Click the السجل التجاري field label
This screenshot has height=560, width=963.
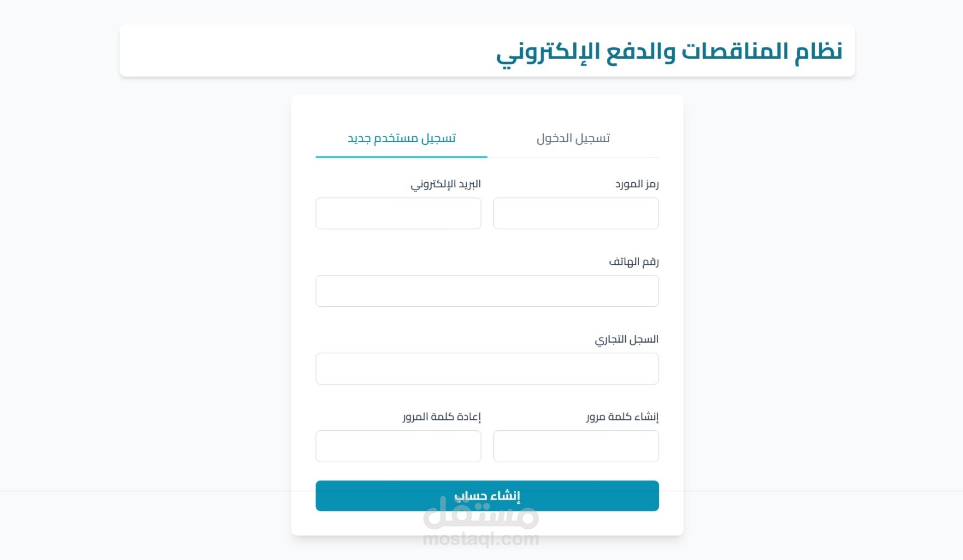(x=626, y=339)
